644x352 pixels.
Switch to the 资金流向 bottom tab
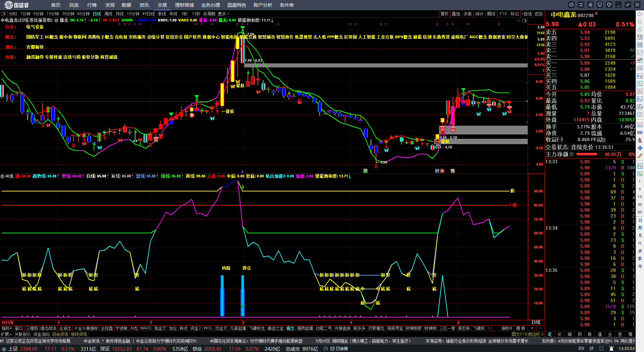[42, 334]
